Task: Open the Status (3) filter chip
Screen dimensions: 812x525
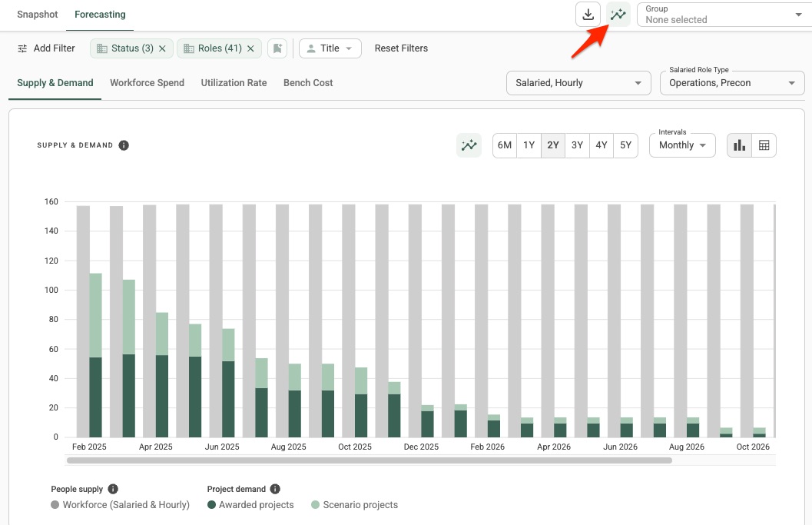Action: click(x=132, y=48)
